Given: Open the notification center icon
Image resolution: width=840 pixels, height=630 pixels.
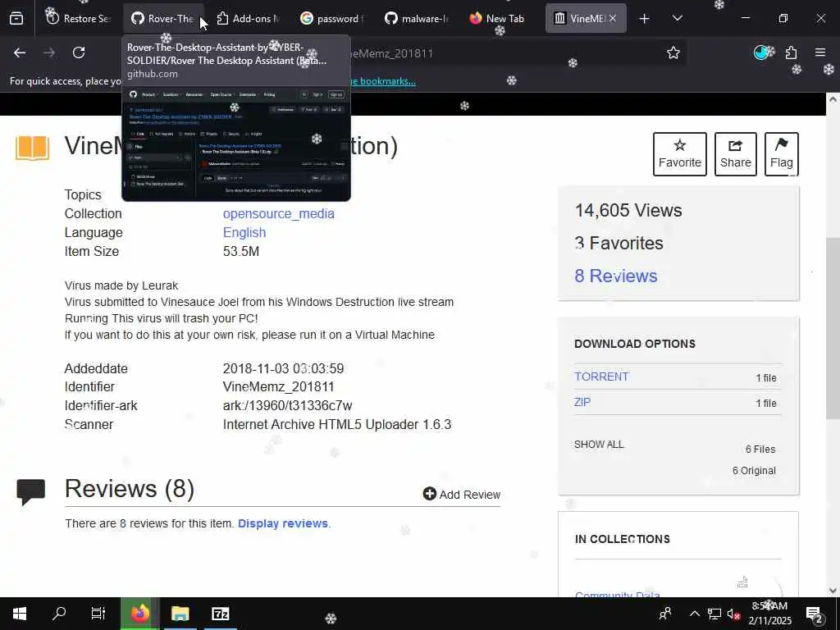Looking at the screenshot, I should pos(814,614).
